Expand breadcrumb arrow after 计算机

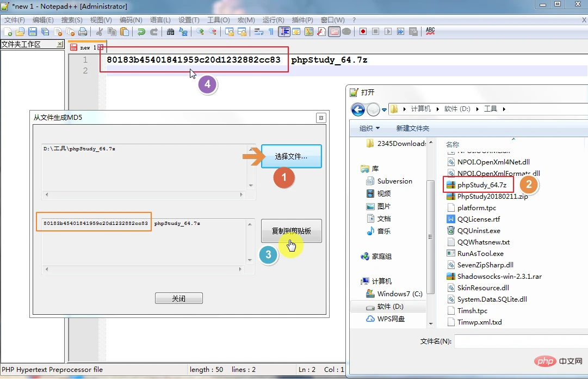pyautogui.click(x=438, y=109)
